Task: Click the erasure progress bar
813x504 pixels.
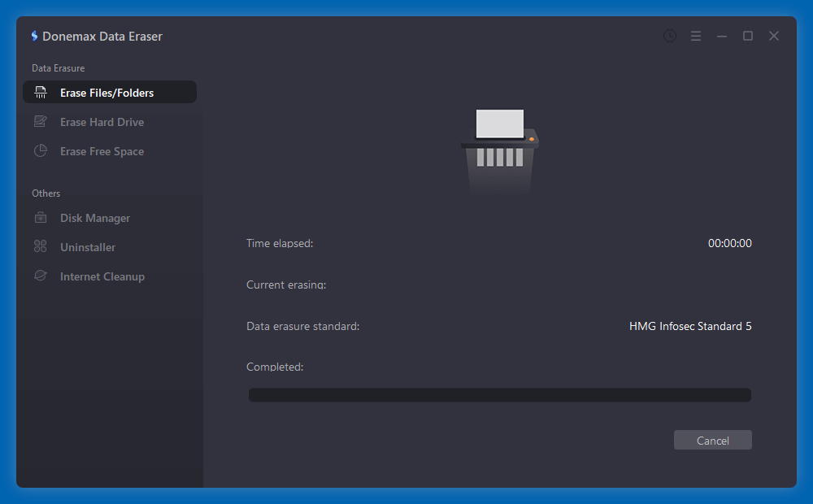Action: click(x=499, y=394)
